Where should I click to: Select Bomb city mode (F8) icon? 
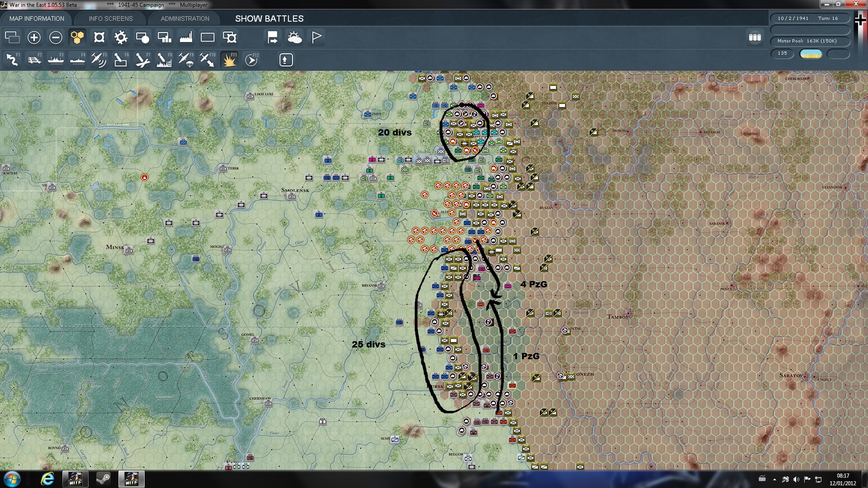point(164,60)
